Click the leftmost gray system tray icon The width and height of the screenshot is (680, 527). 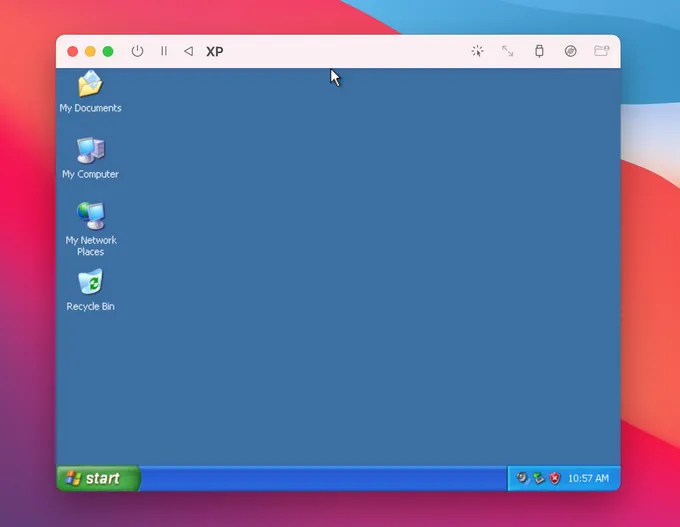click(x=523, y=478)
